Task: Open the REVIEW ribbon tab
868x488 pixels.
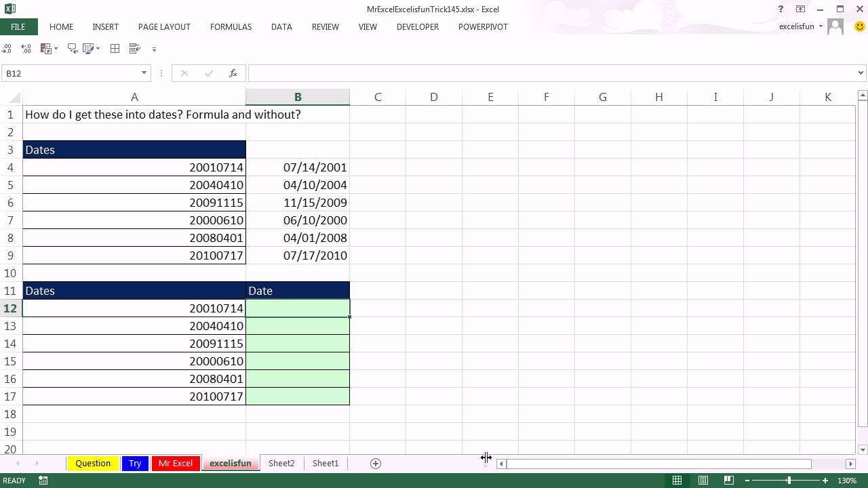Action: tap(325, 26)
